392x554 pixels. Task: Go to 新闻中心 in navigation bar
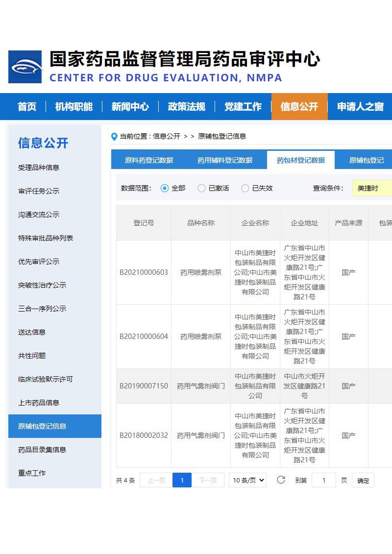click(130, 107)
